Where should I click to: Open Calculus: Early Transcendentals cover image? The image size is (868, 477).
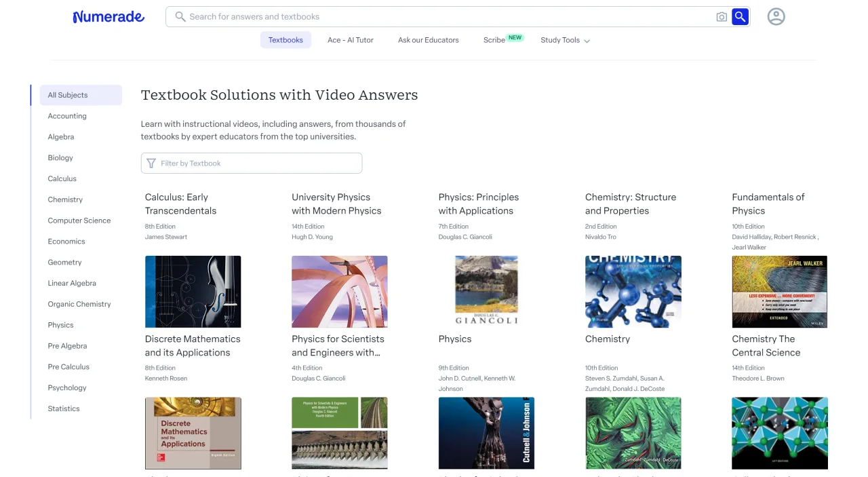tap(193, 292)
